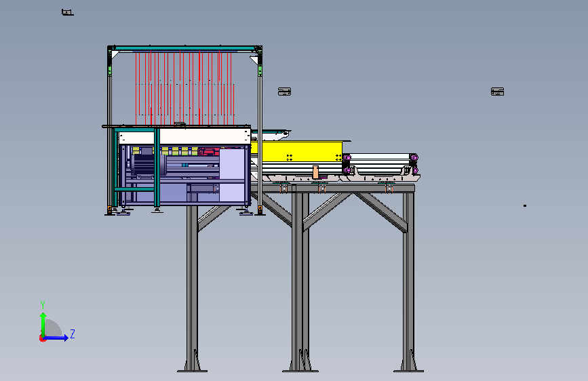This screenshot has height=381, width=588.
Task: Click the green Y axis arrow of the triad
Action: point(43,324)
